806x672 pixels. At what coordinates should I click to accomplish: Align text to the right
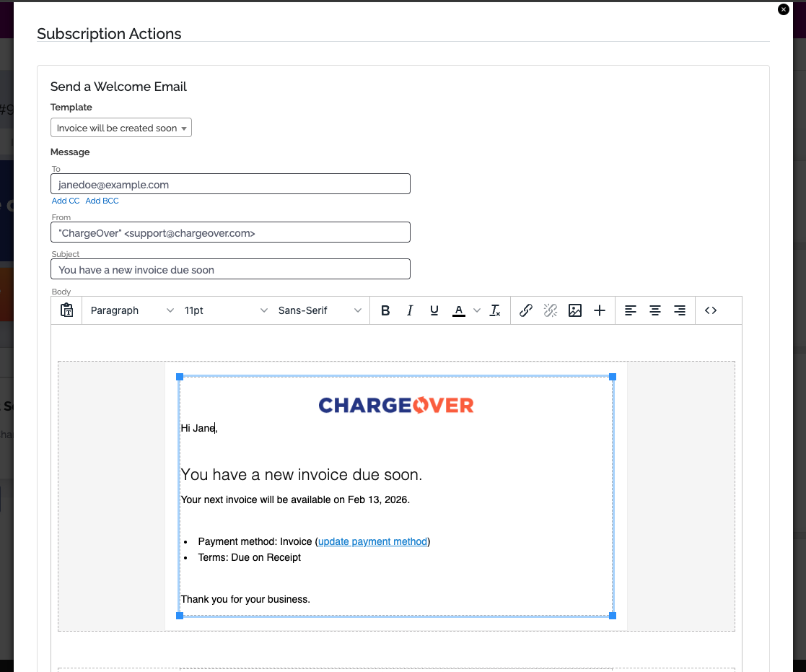[x=679, y=310]
